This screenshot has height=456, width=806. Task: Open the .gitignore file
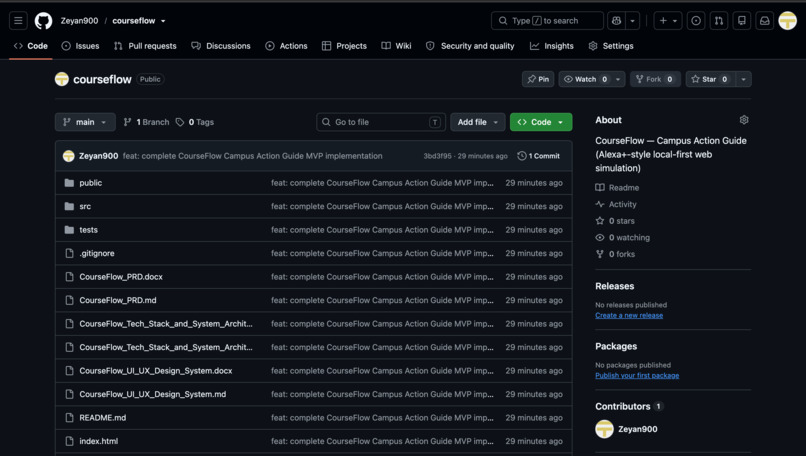pos(97,253)
